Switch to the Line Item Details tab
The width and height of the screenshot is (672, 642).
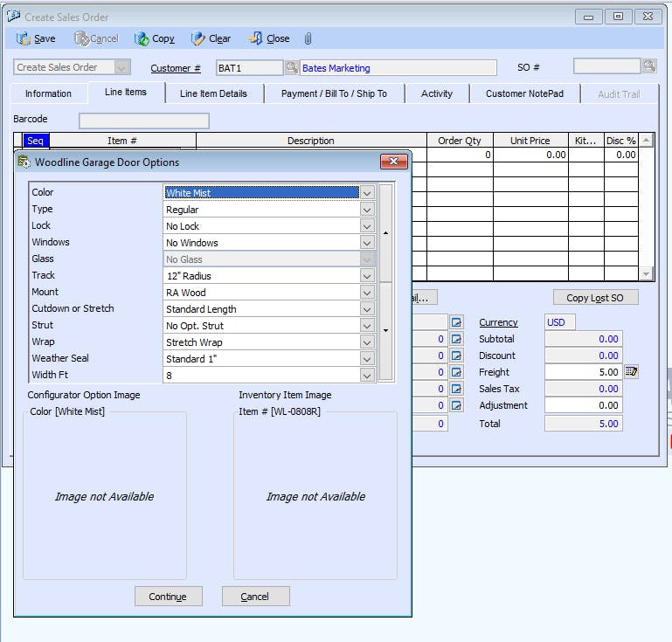[213, 93]
